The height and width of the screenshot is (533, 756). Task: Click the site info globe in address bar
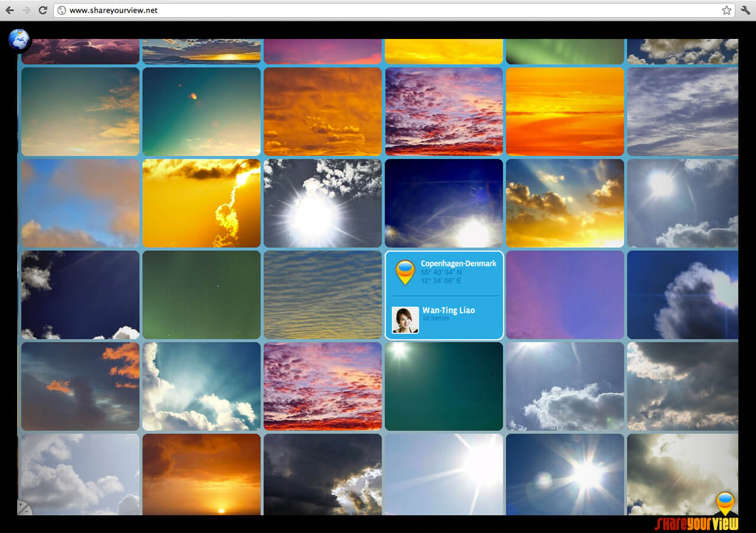pos(61,10)
